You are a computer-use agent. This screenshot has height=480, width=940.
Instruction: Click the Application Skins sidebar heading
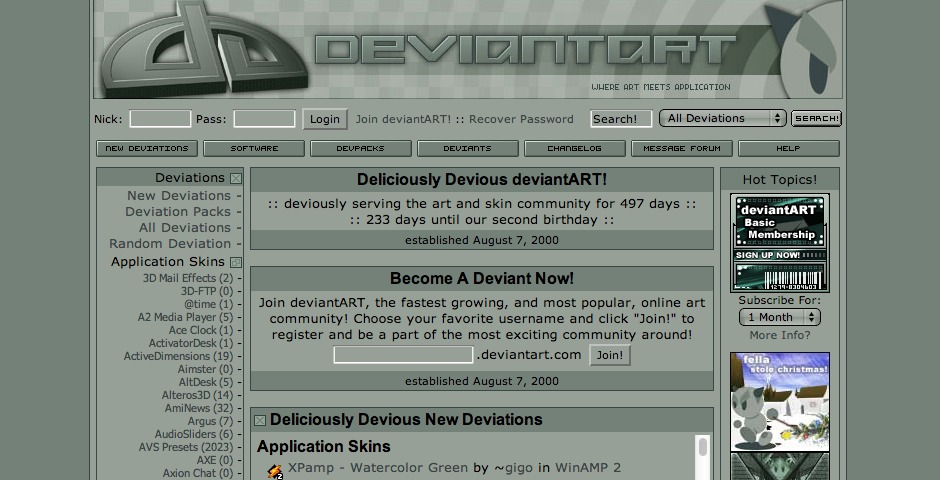pos(168,262)
